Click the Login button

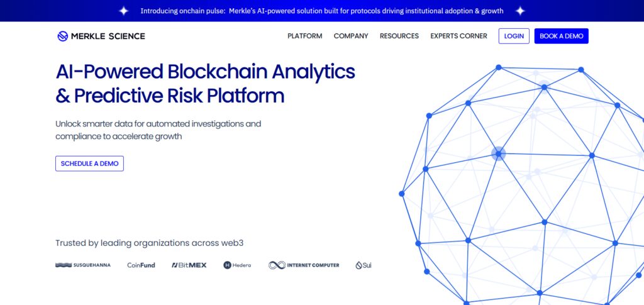coord(514,36)
